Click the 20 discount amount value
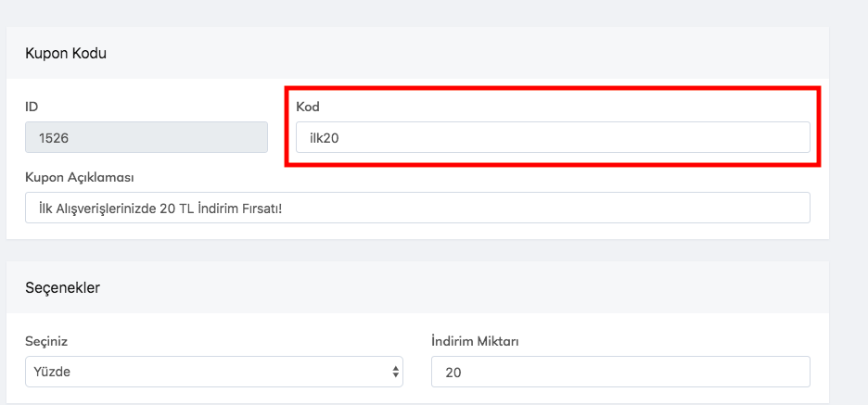This screenshot has height=405, width=868. coord(453,372)
